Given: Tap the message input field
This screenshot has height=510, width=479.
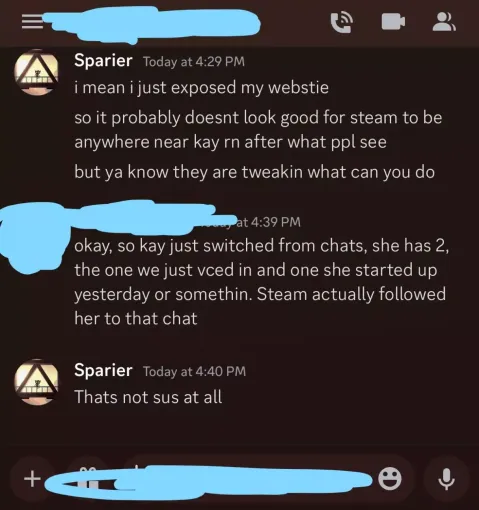Looking at the screenshot, I should (250, 479).
